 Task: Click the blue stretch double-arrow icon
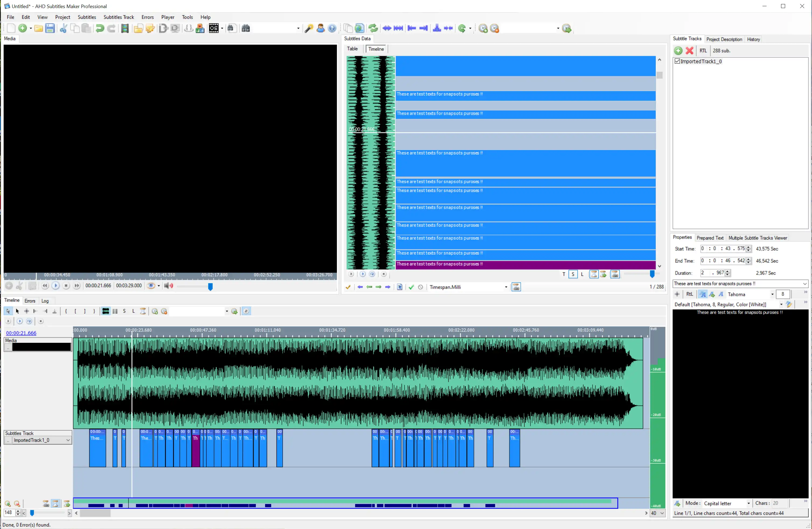(x=387, y=28)
